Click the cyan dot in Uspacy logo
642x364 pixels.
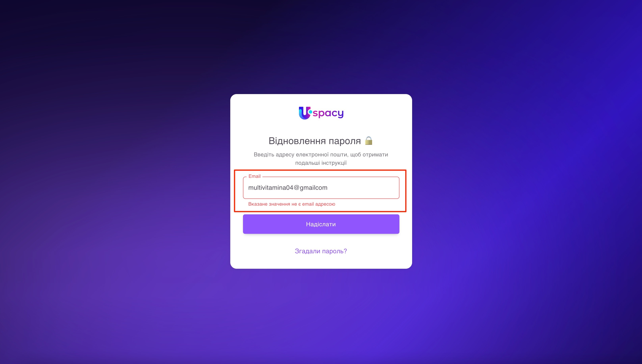click(x=310, y=112)
